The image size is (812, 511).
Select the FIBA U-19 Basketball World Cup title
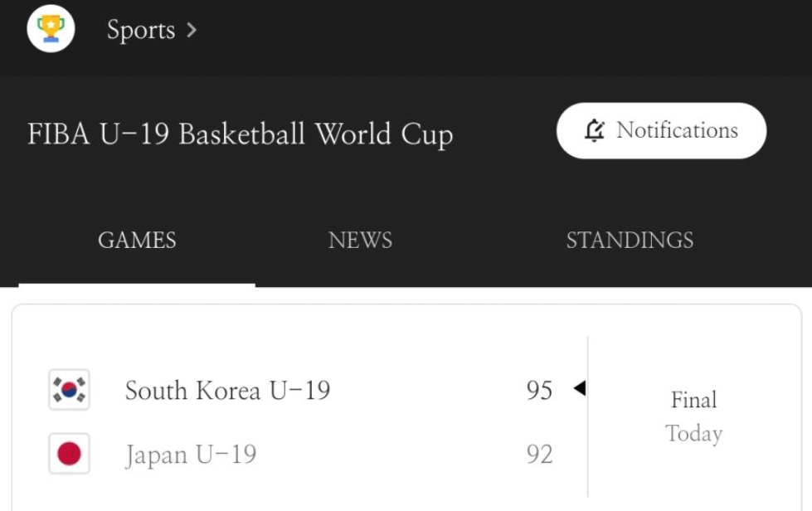240,134
